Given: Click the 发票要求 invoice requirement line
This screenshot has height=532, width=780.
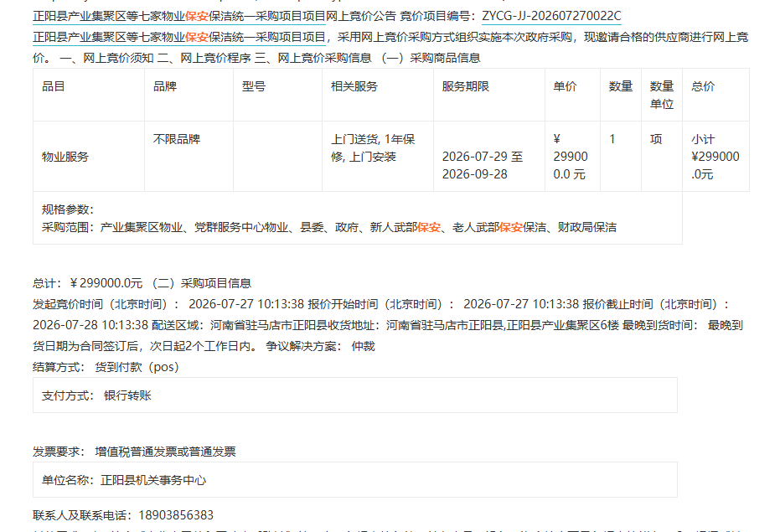Looking at the screenshot, I should (x=134, y=452).
